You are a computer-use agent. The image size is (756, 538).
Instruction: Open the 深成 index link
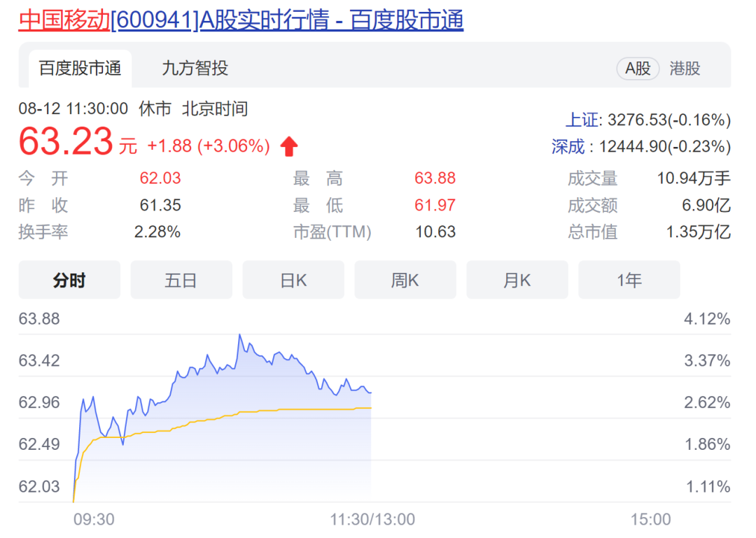tap(568, 146)
